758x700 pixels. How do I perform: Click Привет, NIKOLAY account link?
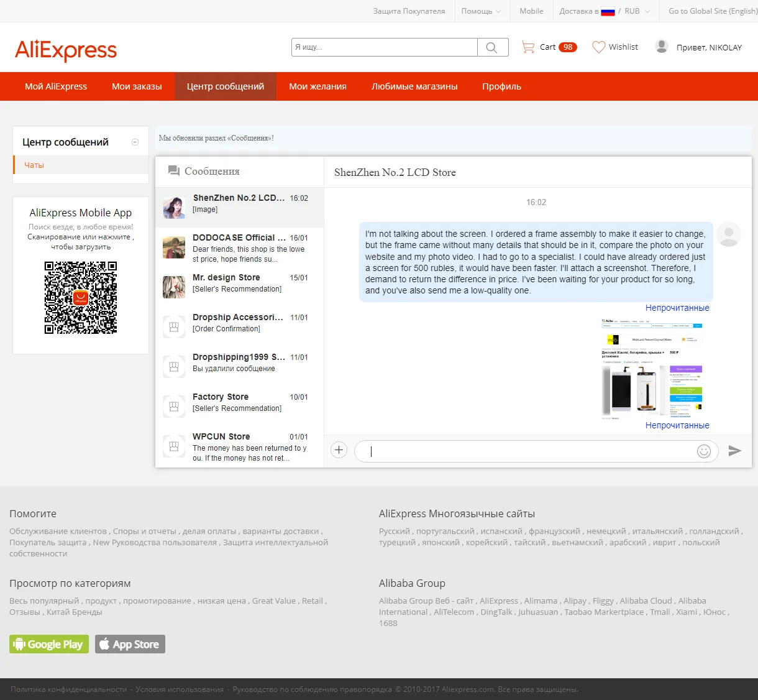pyautogui.click(x=709, y=47)
